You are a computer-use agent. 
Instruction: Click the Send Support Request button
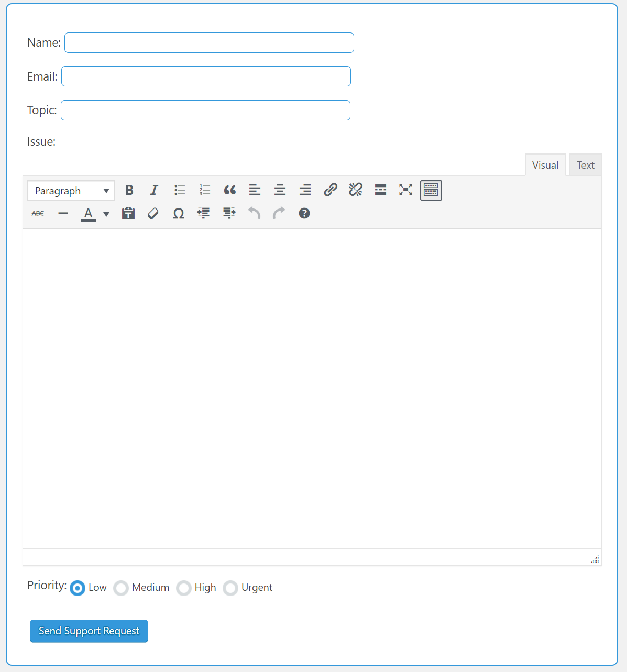(x=89, y=631)
